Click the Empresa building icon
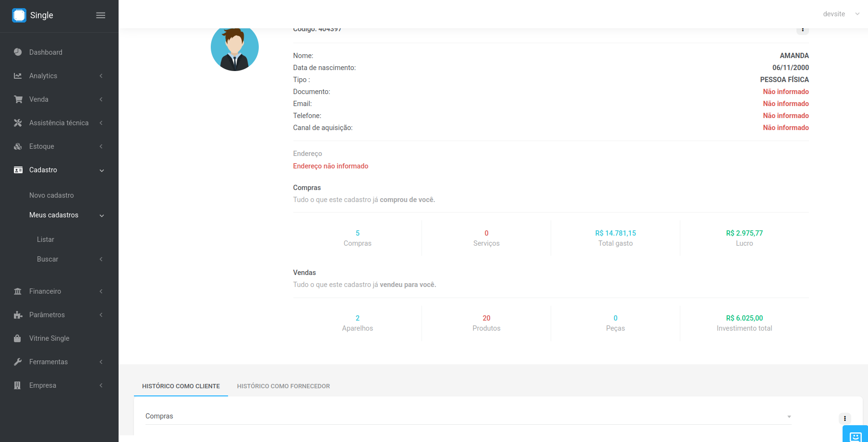Screen dimensions: 868x442 (x=17, y=385)
